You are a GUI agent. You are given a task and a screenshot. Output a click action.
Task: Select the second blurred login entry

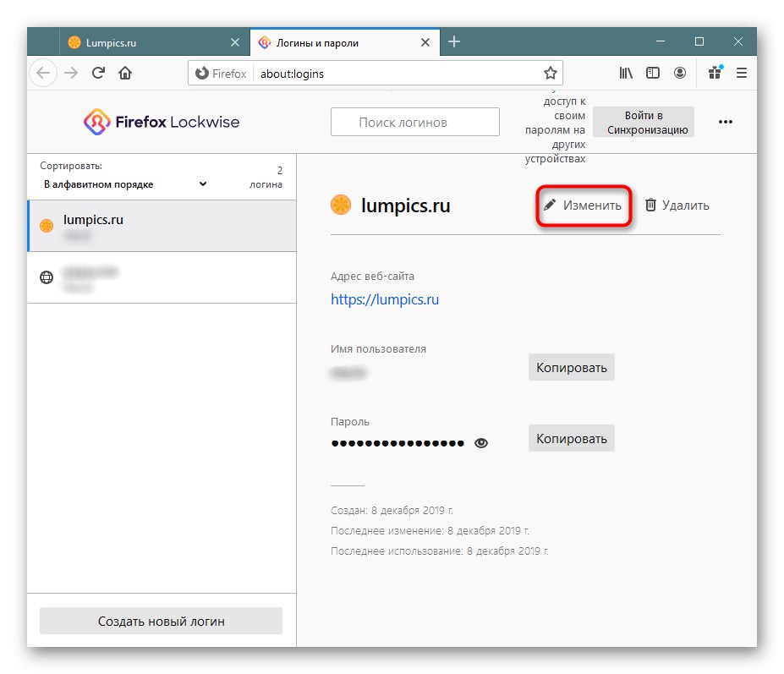(x=162, y=277)
